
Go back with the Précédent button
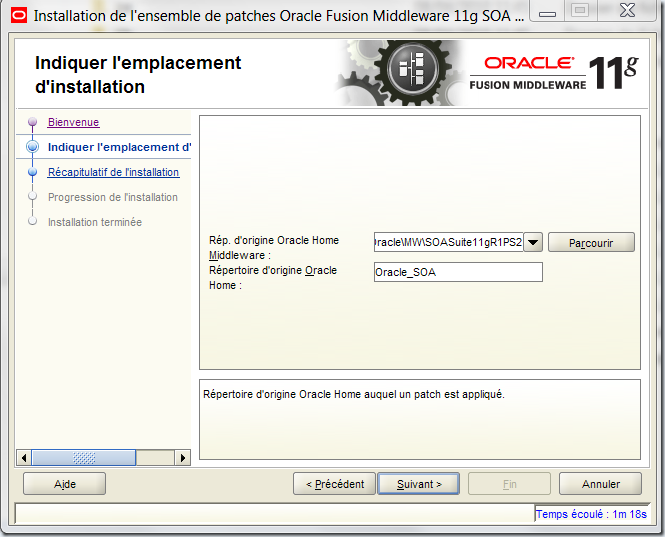pyautogui.click(x=335, y=484)
